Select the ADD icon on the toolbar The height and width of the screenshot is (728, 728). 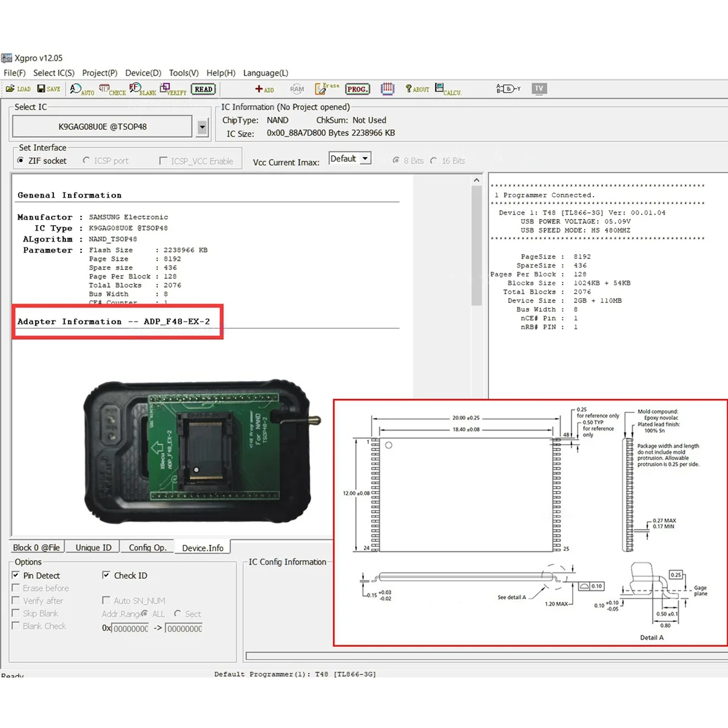[x=265, y=89]
